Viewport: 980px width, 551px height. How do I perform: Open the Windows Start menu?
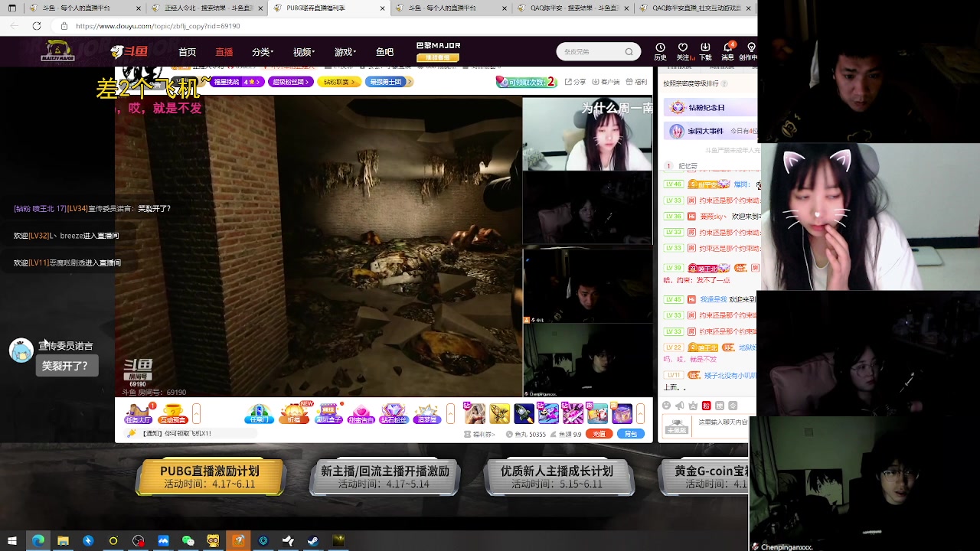pyautogui.click(x=12, y=540)
